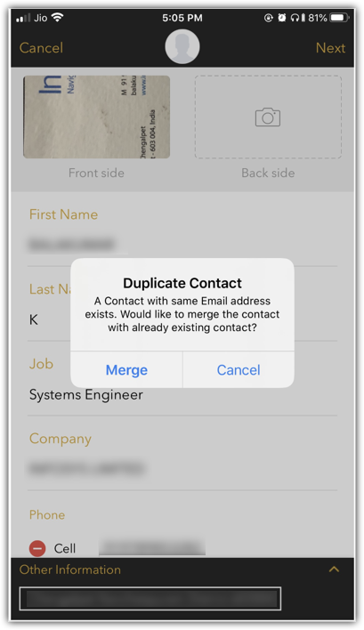Tap the Other Information text field
The image size is (364, 630).
click(x=150, y=599)
